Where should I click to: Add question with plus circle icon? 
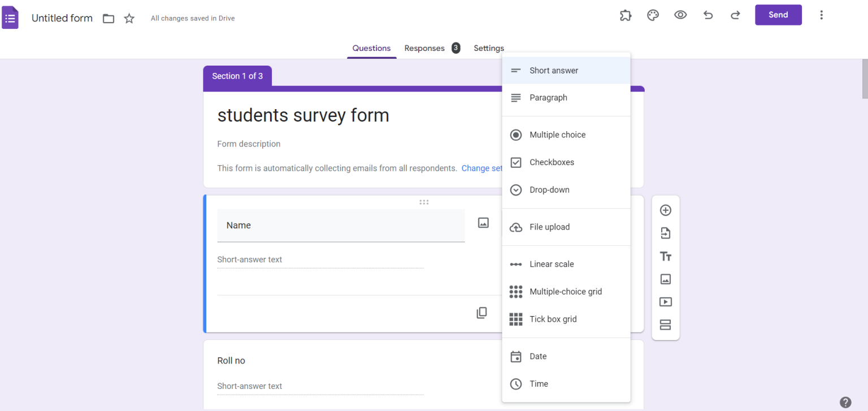click(666, 210)
